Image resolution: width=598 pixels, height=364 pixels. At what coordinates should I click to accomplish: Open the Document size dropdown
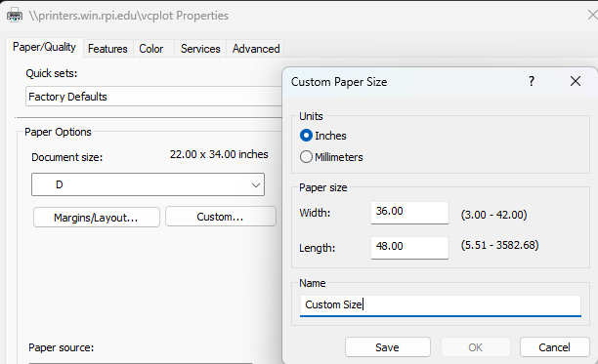tap(148, 184)
